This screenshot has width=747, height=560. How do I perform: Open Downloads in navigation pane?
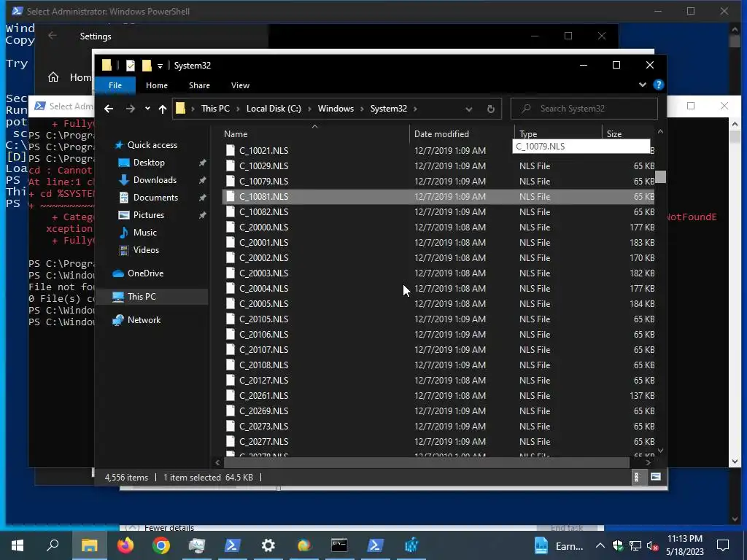(x=155, y=180)
